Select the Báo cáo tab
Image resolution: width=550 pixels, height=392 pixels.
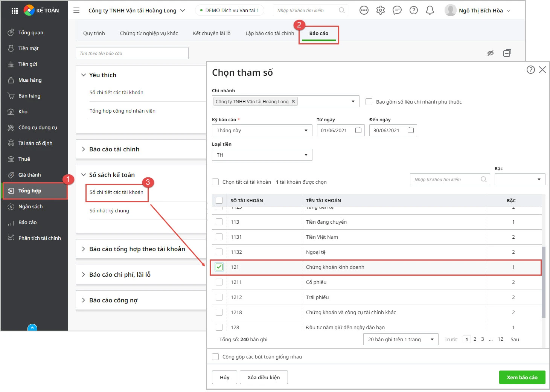point(319,33)
